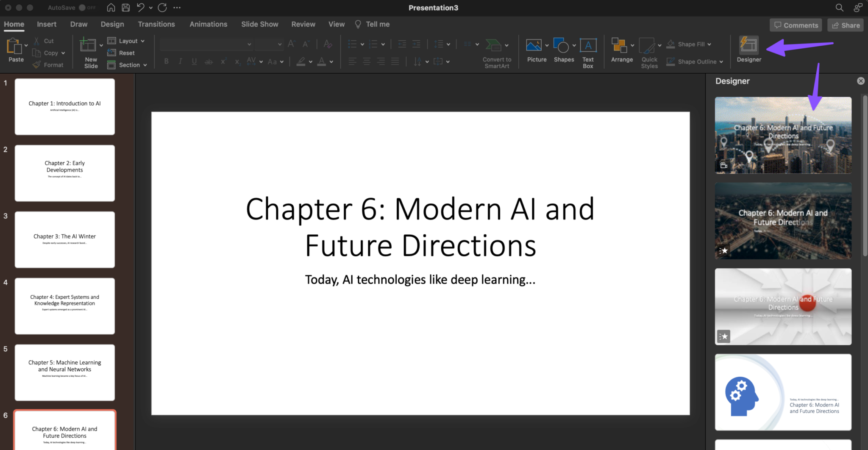Select the Chapter 3 slide thumbnail

(x=64, y=239)
